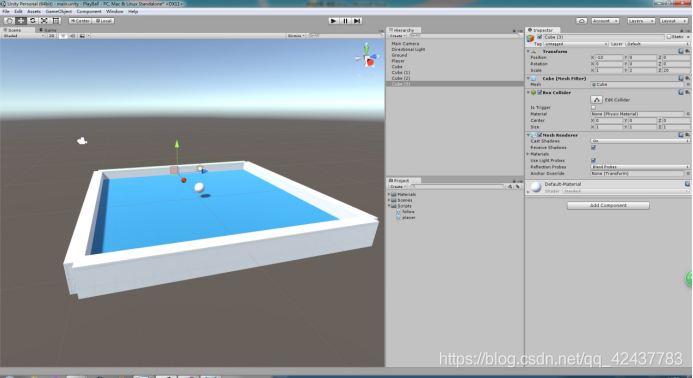The image size is (693, 378).
Task: Toggle Is Trigger checkbox
Action: (594, 107)
